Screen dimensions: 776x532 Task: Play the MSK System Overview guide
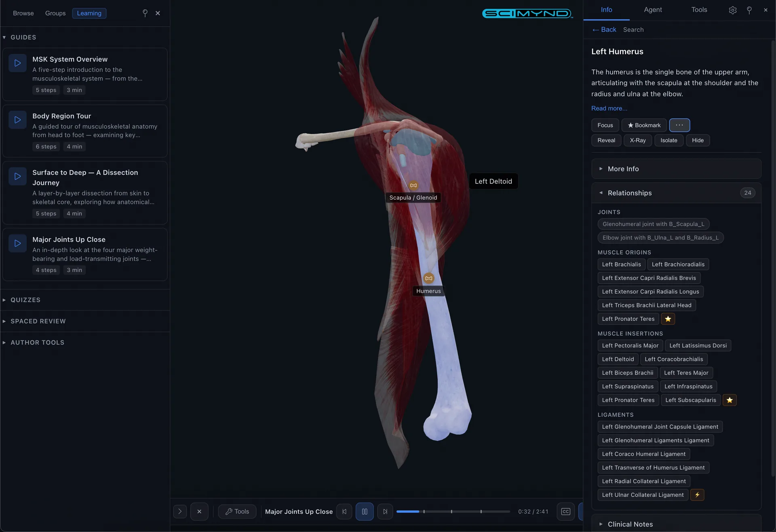coord(17,63)
